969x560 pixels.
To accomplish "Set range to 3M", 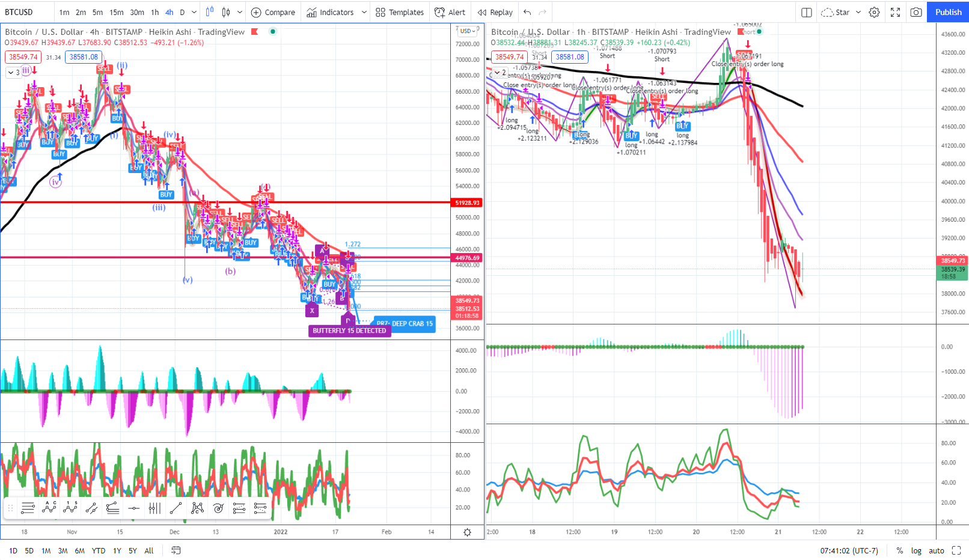I will (x=63, y=550).
